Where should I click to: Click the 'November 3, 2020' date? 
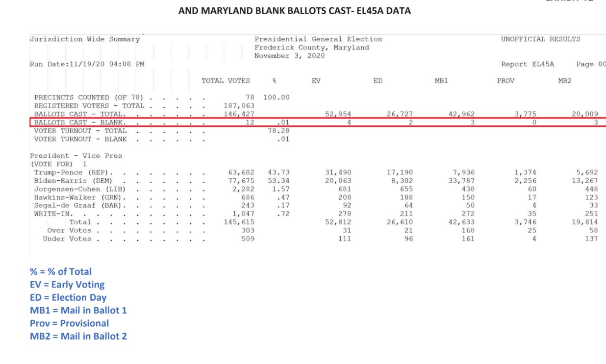click(x=289, y=56)
